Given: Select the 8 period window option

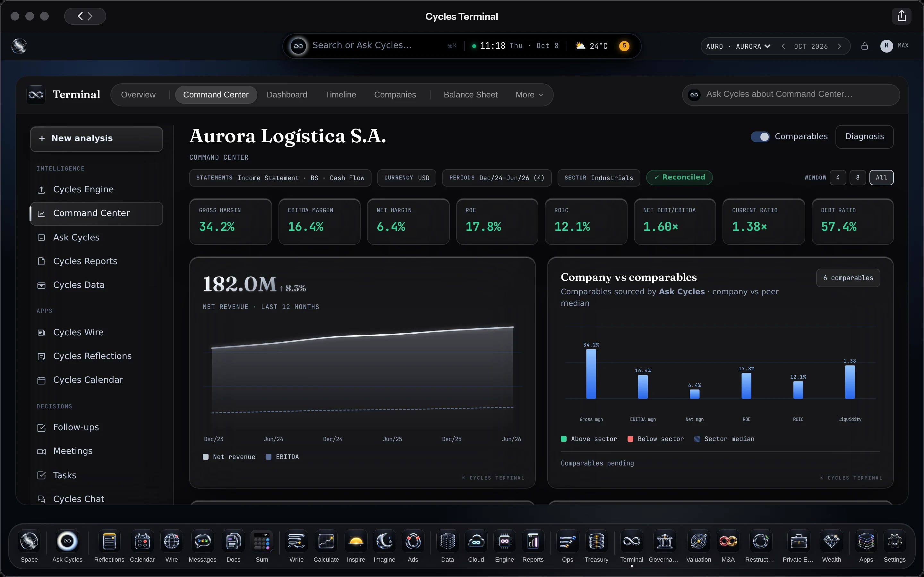Looking at the screenshot, I should [858, 178].
